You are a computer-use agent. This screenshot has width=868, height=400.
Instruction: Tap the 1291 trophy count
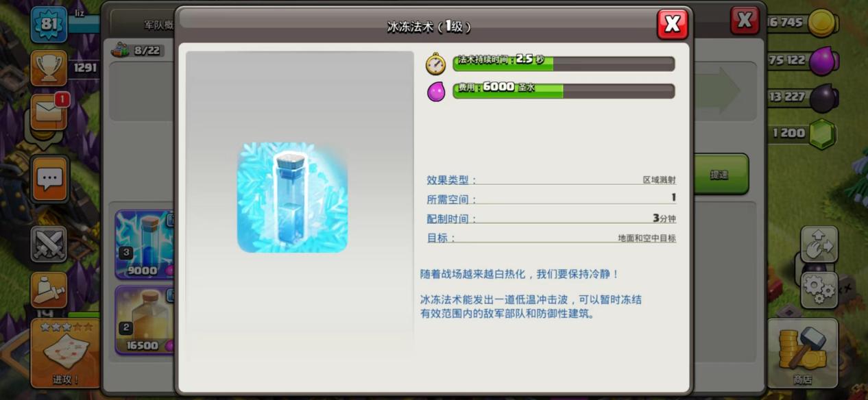(x=86, y=68)
